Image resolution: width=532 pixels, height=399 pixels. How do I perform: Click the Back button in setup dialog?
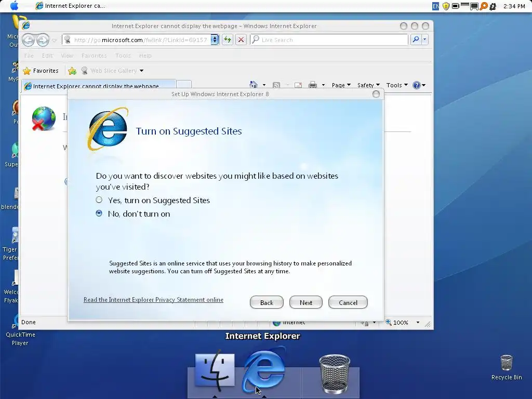267,302
